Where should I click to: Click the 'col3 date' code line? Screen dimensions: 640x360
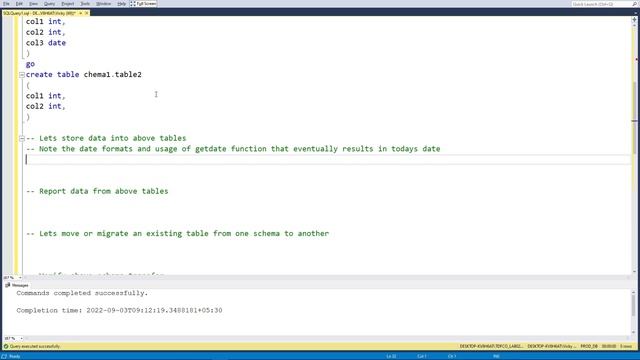(46, 43)
